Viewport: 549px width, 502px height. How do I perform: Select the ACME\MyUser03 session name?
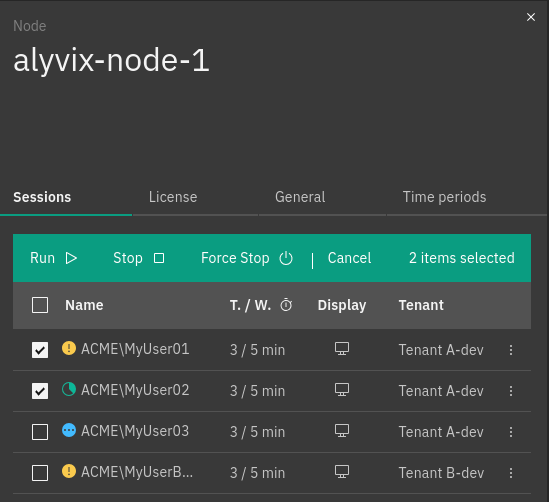click(135, 431)
